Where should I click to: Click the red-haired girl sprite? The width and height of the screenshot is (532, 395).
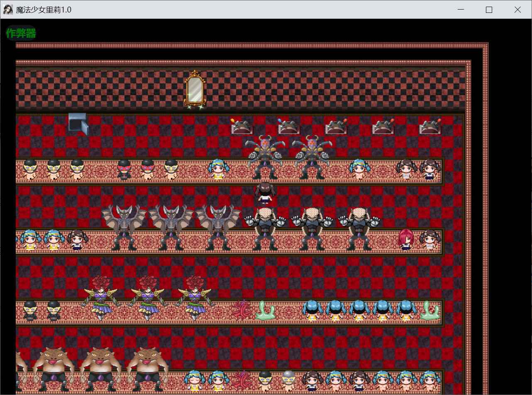tap(405, 240)
